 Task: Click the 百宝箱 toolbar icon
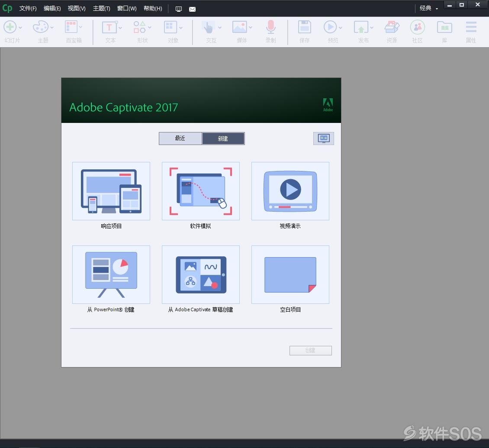71,27
